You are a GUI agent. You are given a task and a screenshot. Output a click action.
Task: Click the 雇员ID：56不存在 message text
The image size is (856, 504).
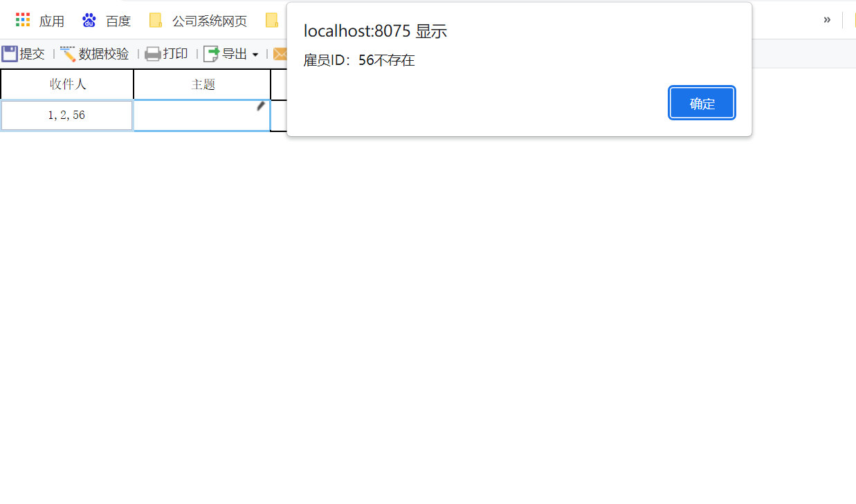click(x=359, y=61)
